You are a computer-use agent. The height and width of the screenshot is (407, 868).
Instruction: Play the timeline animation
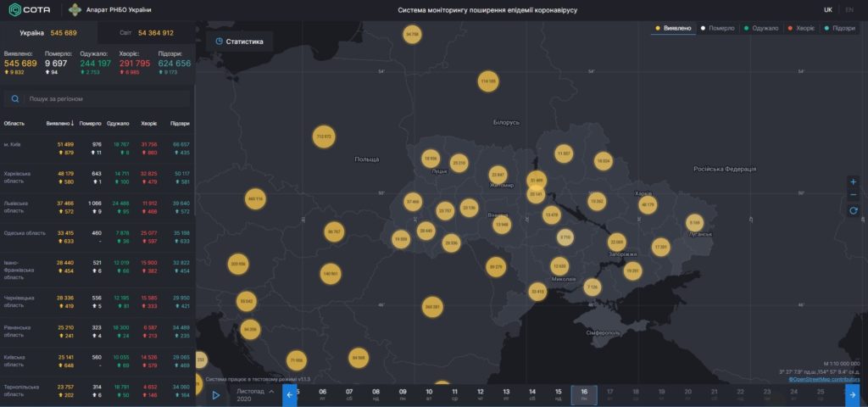tap(216, 395)
